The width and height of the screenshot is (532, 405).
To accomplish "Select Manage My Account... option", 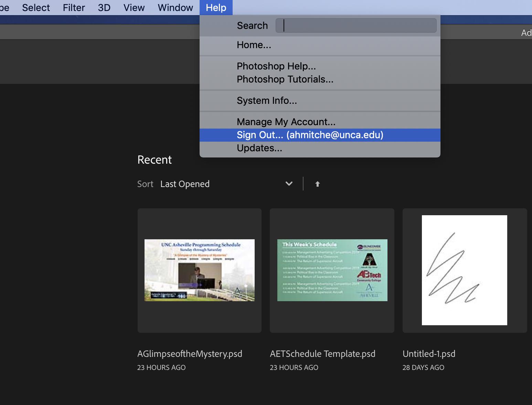I will (286, 122).
